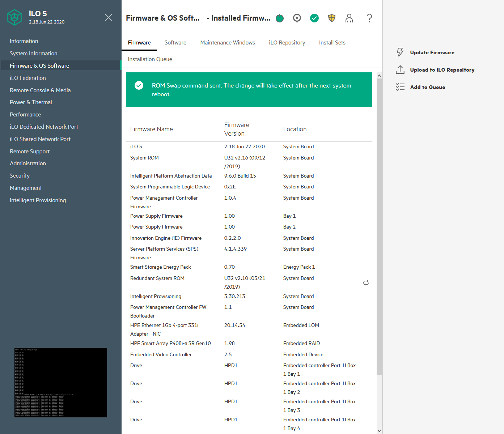This screenshot has width=504, height=434.
Task: Click the UID indicator target icon
Action: click(x=297, y=18)
